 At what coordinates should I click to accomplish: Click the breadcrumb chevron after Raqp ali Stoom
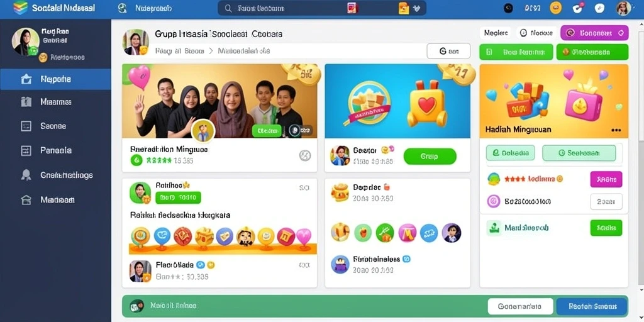pos(211,52)
